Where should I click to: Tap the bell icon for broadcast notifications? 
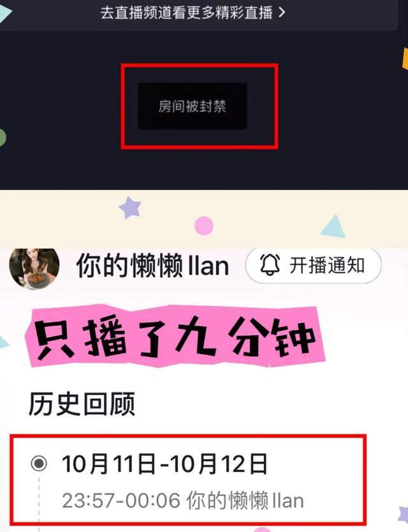tap(270, 264)
